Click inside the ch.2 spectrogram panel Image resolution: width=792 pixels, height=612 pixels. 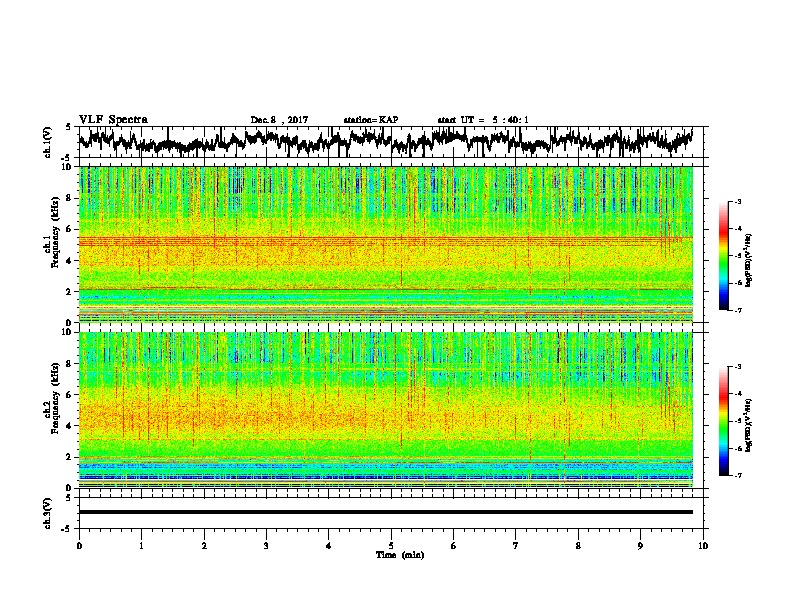coord(385,410)
